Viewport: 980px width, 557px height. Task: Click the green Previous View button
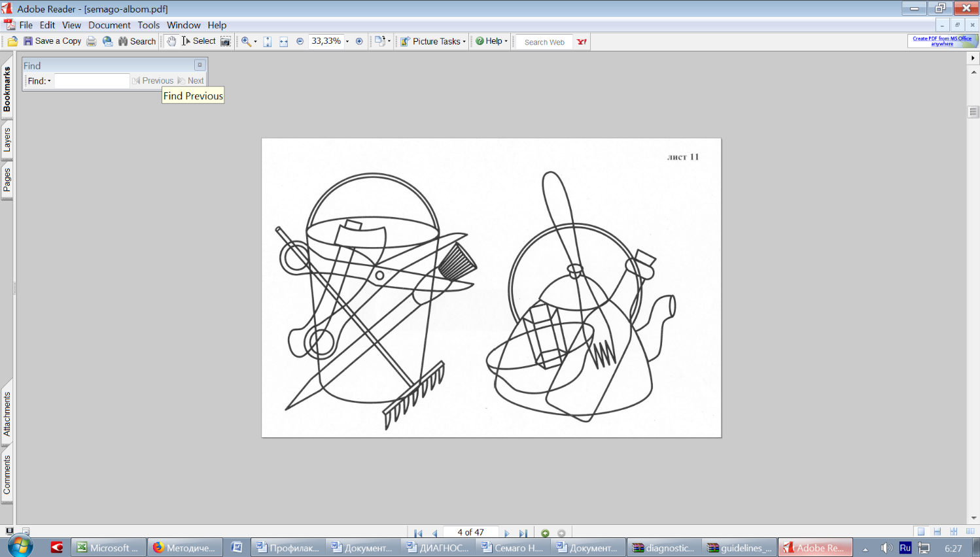pyautogui.click(x=545, y=533)
